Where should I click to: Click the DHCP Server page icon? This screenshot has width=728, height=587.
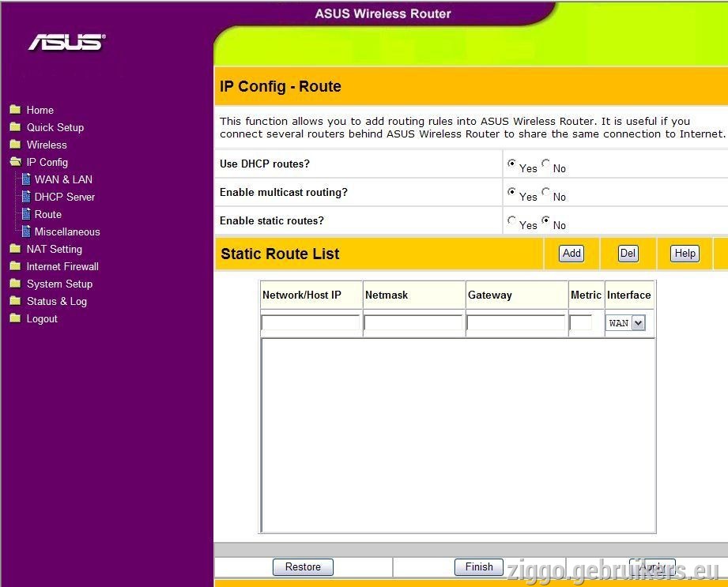click(x=26, y=197)
